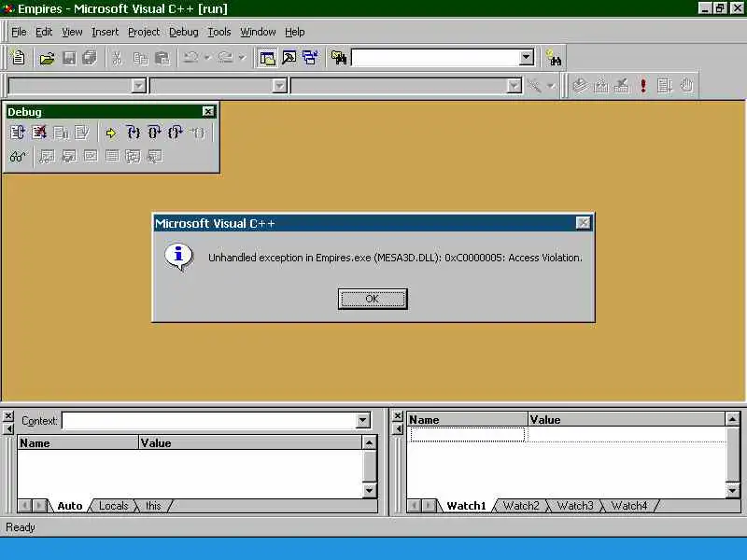Switch to the Watch3 tab
The height and width of the screenshot is (560, 747).
coord(575,506)
